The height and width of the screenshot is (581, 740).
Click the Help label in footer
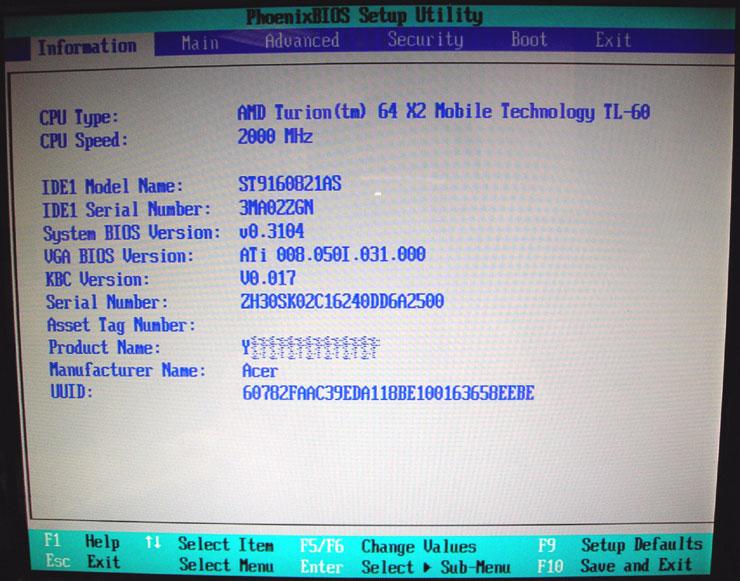click(x=102, y=541)
